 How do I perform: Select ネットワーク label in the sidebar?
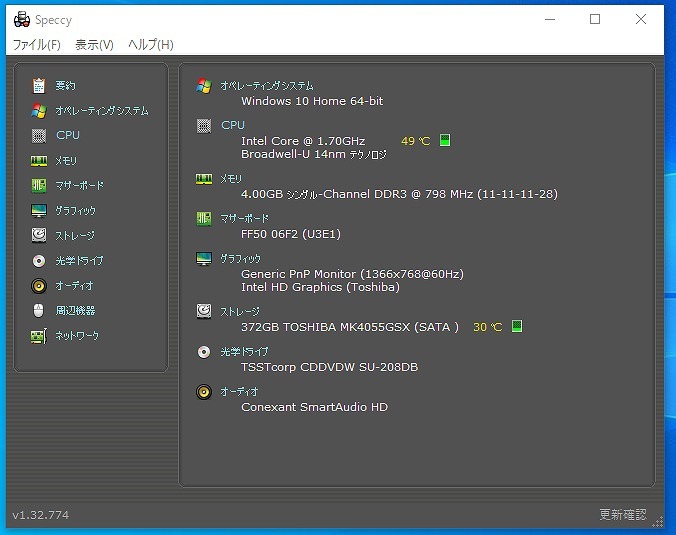pos(77,335)
